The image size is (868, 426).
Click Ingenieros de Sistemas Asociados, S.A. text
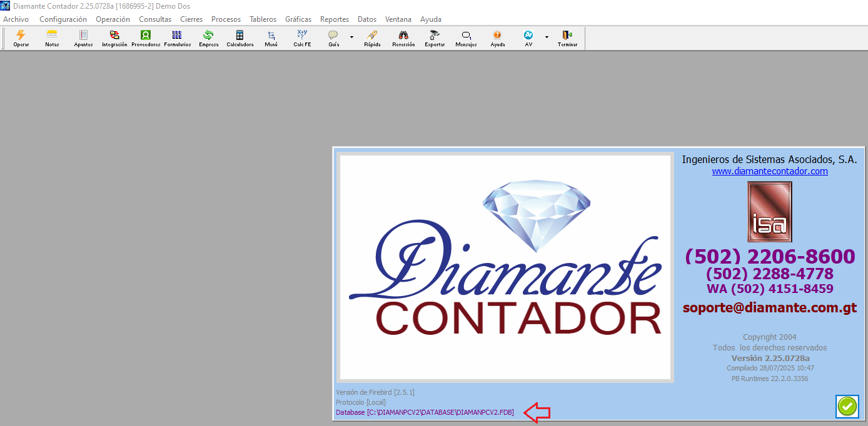point(770,159)
